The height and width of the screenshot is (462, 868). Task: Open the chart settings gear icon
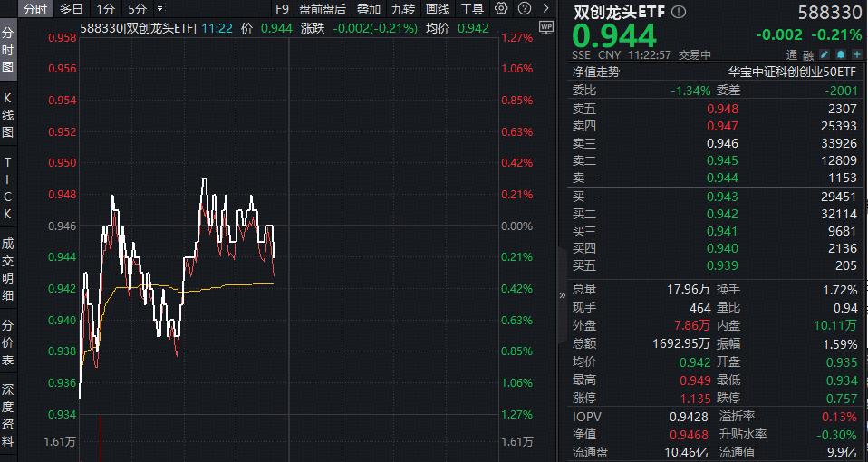[502, 9]
